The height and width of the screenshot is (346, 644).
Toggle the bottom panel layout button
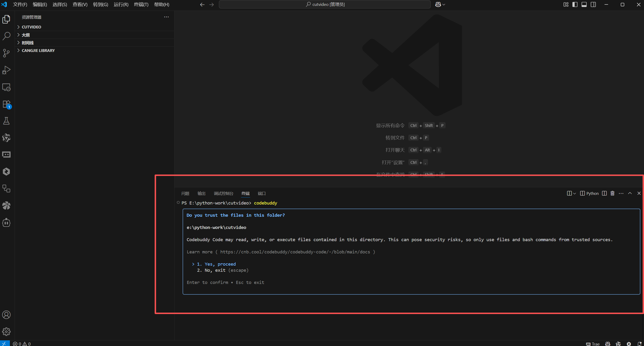tap(584, 4)
